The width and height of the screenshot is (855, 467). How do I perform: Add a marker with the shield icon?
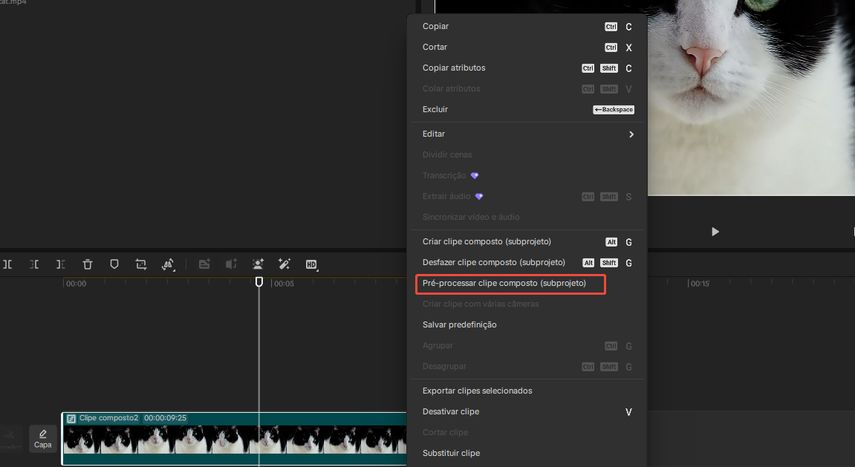point(114,264)
